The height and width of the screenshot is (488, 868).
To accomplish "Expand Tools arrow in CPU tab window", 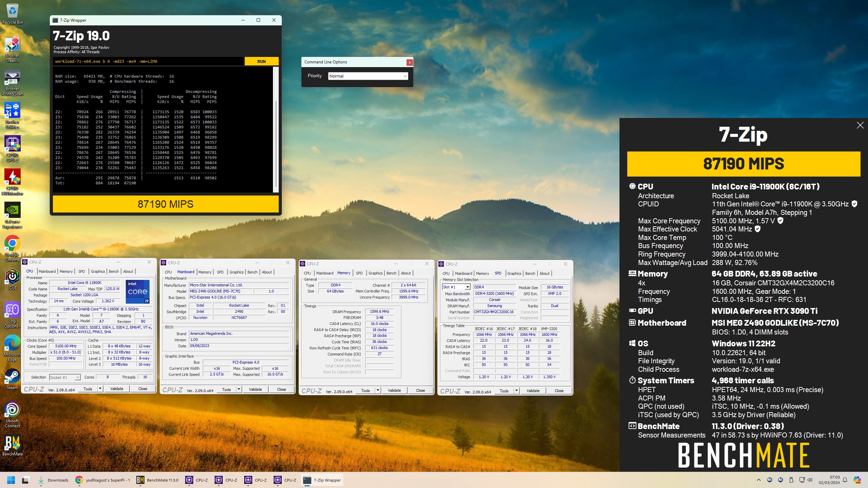I will (100, 389).
